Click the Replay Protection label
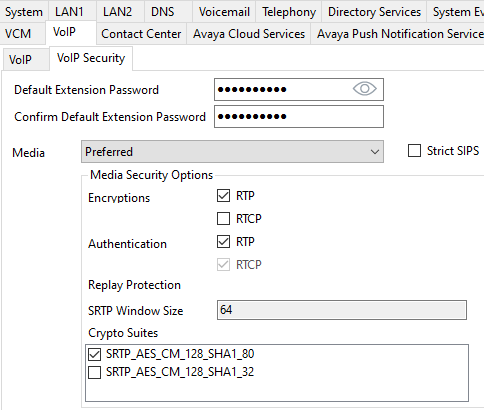Viewport: 484px width, 410px height. pos(134,285)
